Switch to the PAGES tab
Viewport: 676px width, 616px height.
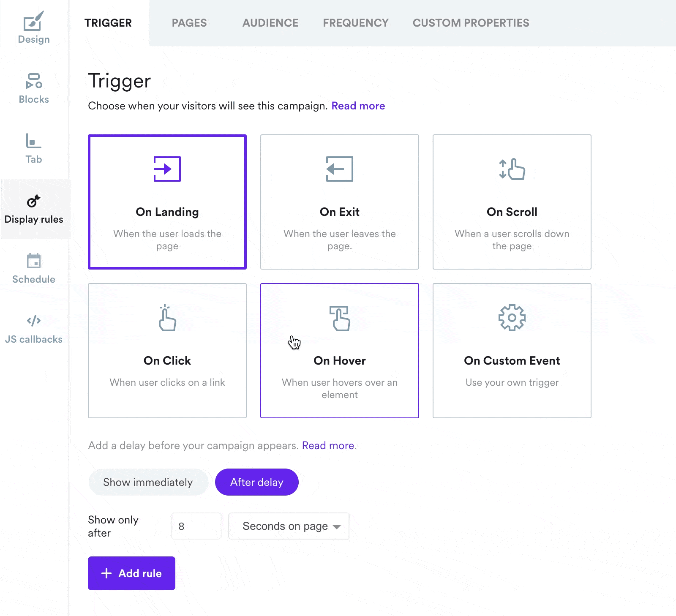[x=189, y=23]
